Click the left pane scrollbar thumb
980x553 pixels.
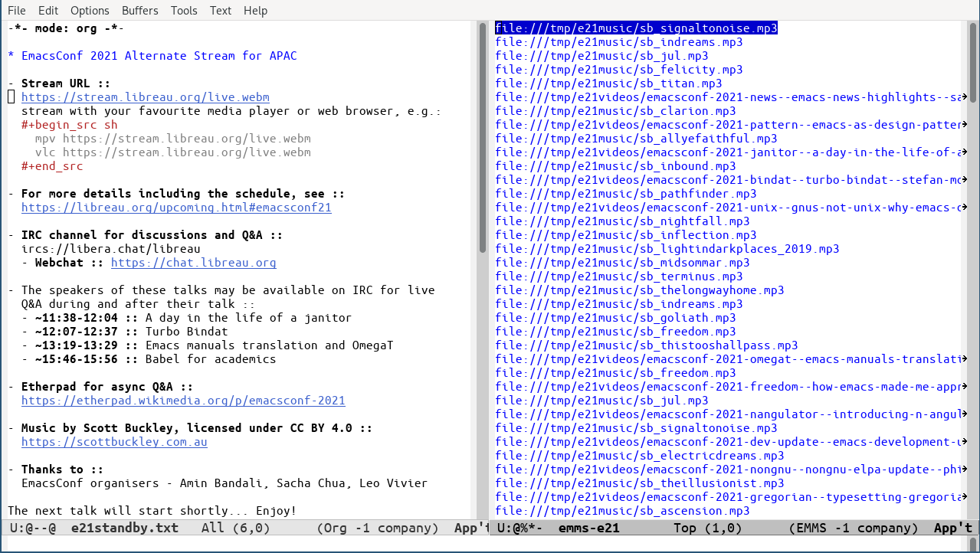coord(483,138)
